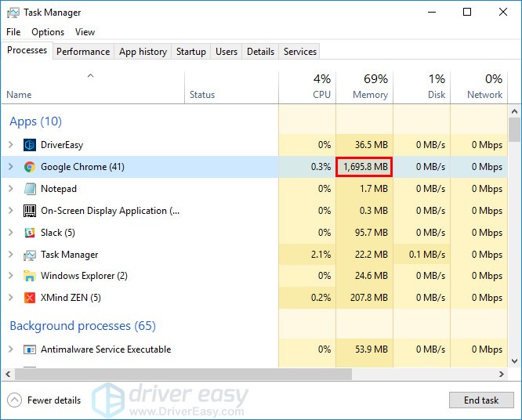
Task: Sort processes by Network column
Action: 479,87
